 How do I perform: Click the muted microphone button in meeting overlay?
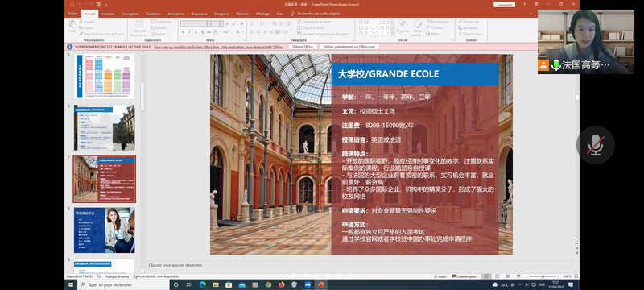click(595, 145)
